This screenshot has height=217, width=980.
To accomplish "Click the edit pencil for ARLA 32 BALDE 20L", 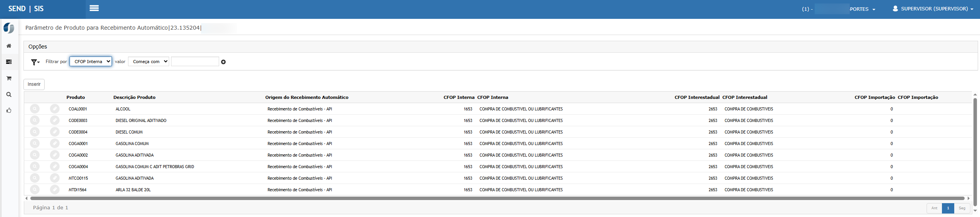I will click(55, 190).
